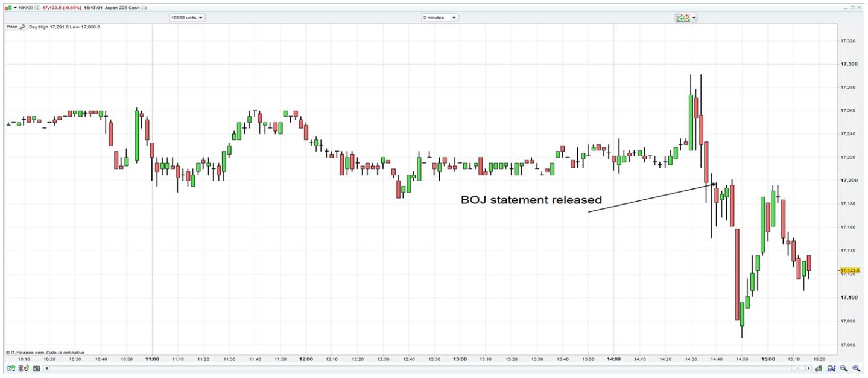This screenshot has height=378, width=868.
Task: Maximize the chart window
Action: point(853,7)
